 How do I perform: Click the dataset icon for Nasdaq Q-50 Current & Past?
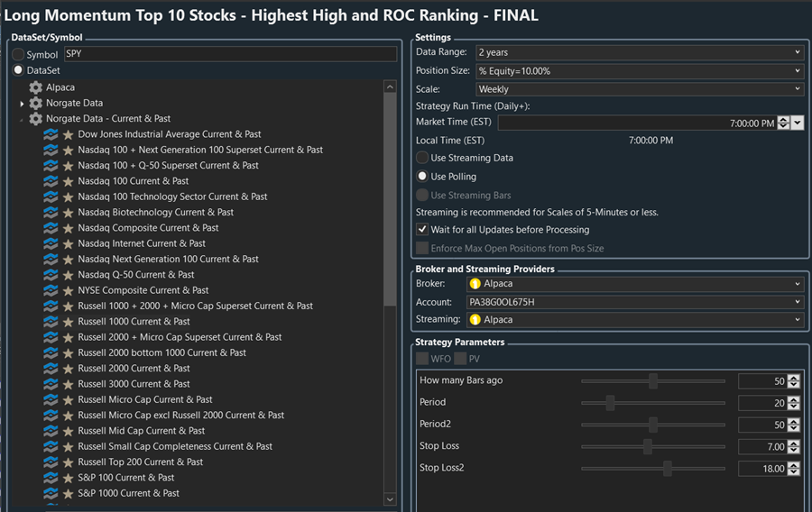click(51, 275)
